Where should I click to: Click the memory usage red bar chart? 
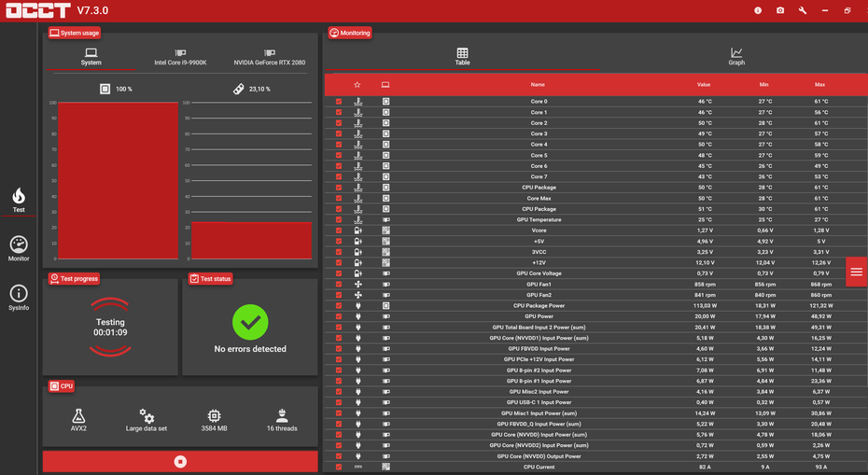point(251,240)
